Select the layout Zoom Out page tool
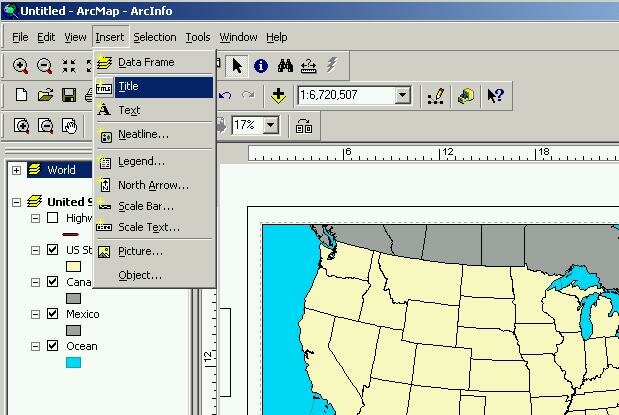Screen dimensions: 619x415 45,126
